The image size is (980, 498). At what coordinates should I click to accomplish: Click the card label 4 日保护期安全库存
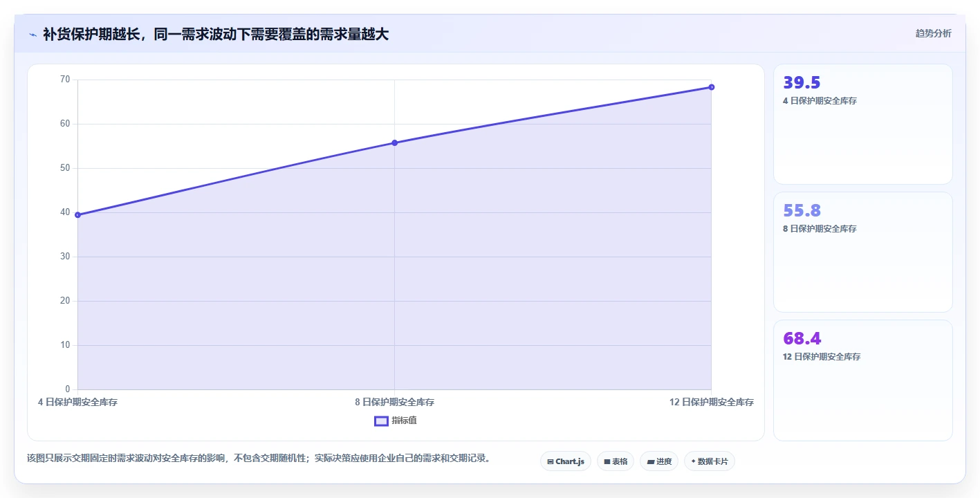click(820, 101)
